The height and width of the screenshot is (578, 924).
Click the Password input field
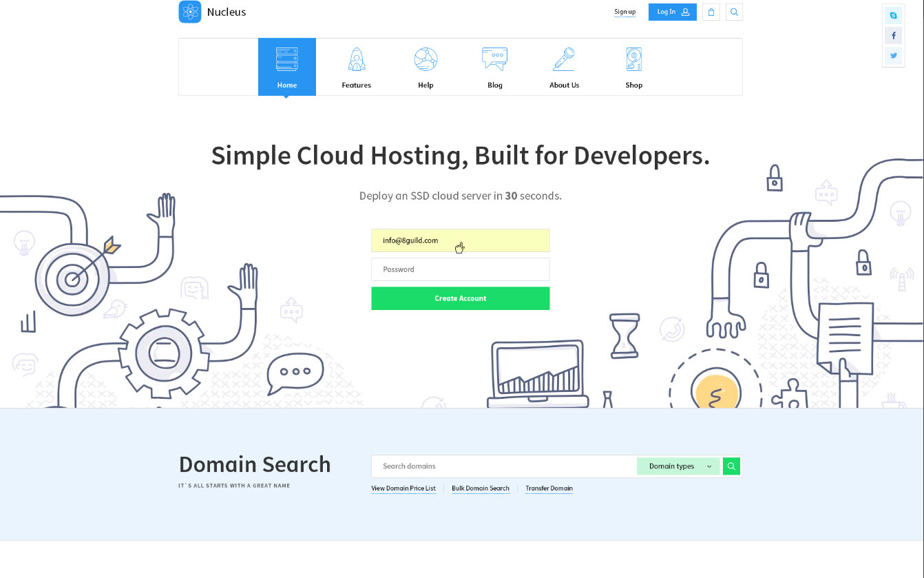[x=460, y=269]
